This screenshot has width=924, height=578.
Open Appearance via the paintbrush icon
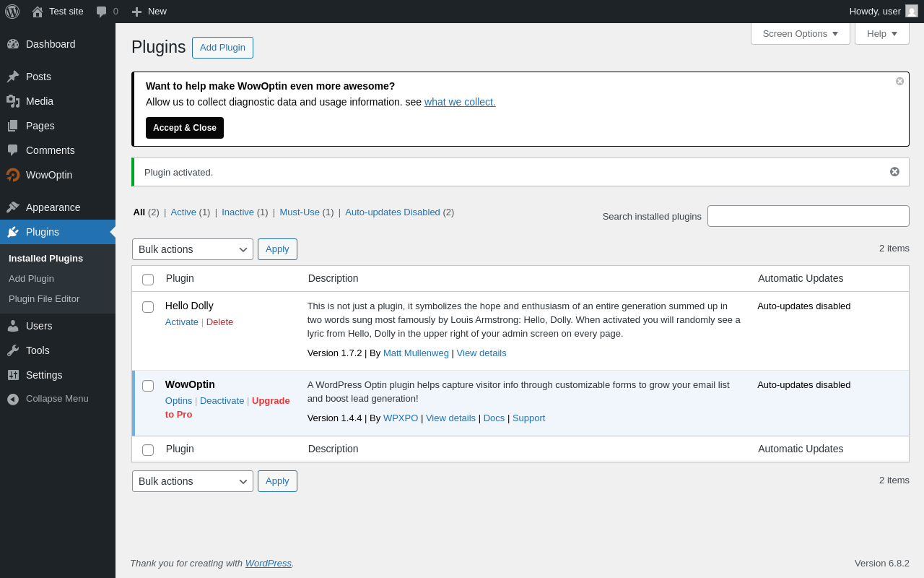tap(13, 207)
